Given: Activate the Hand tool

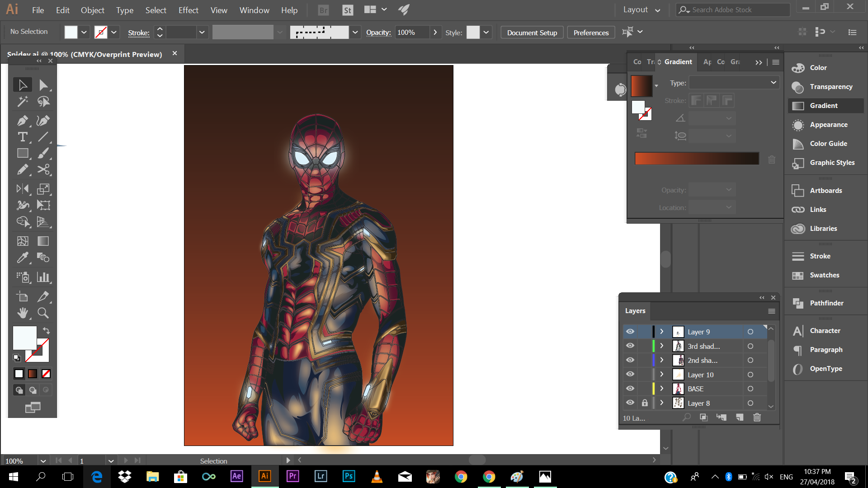Looking at the screenshot, I should coord(23,313).
